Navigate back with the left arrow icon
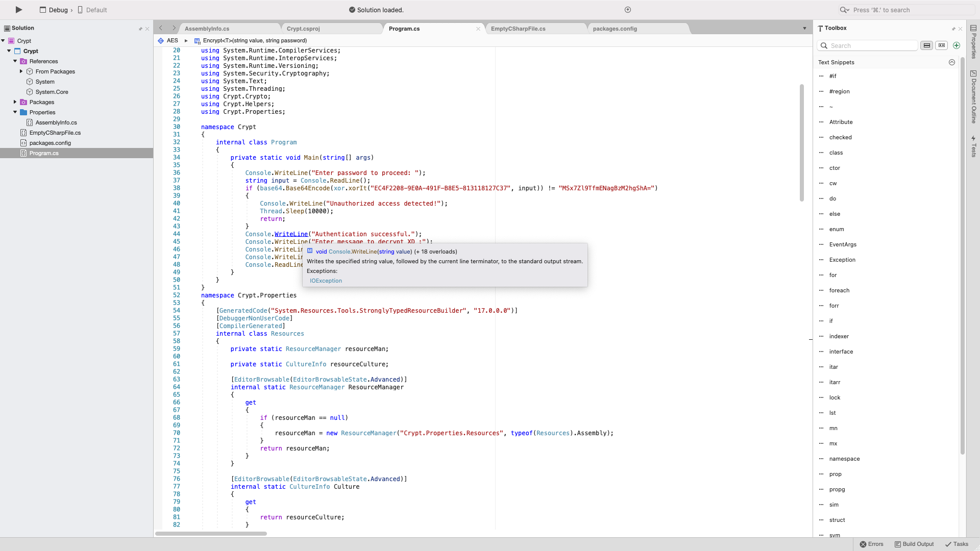The image size is (980, 551). click(x=161, y=29)
